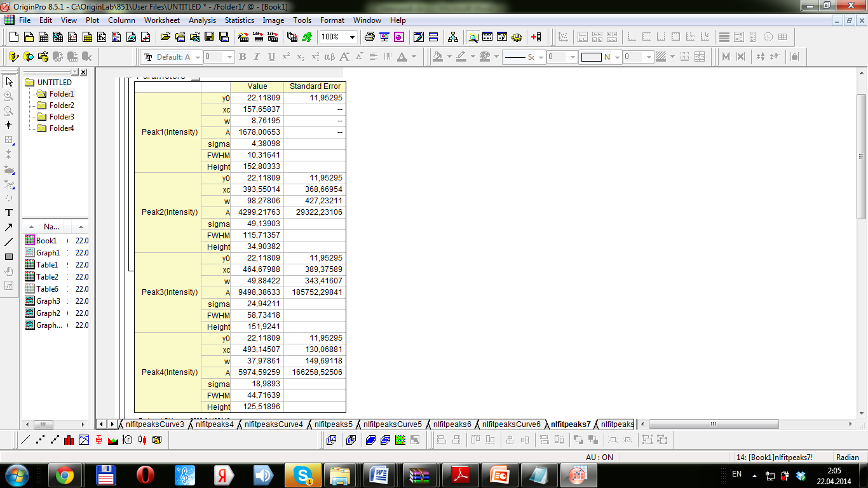
Task: Open the Column menu
Action: pos(121,20)
